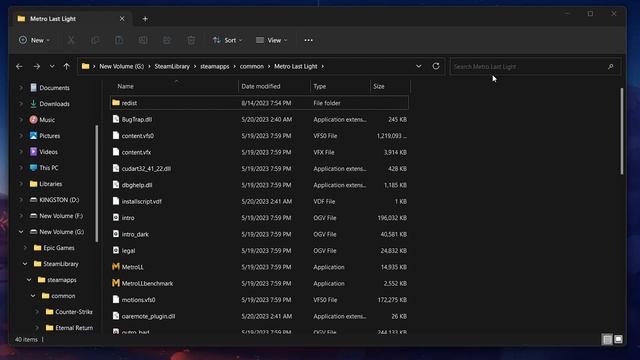Image resolution: width=640 pixels, height=360 pixels.
Task: Click the Cut toolbar icon
Action: click(71, 40)
